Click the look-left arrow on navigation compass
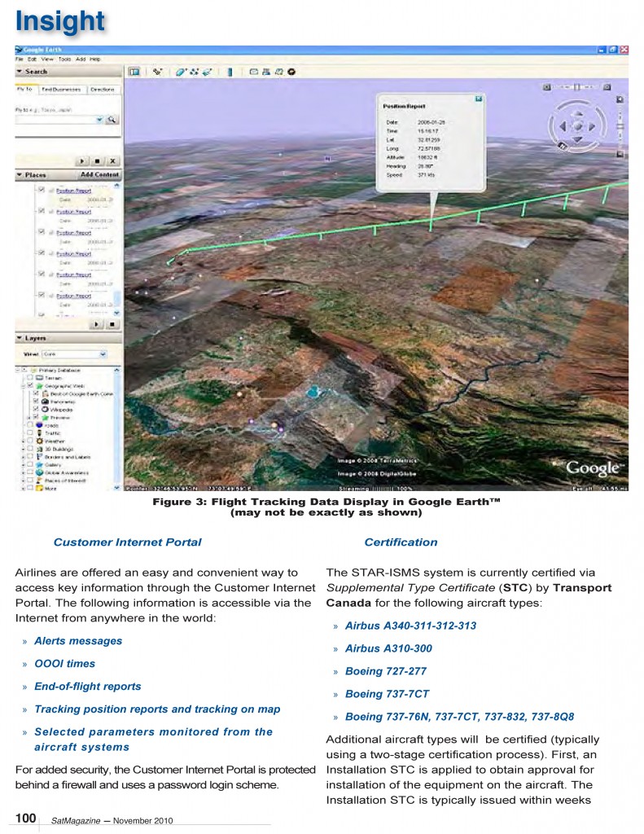The image size is (644, 834). point(563,126)
